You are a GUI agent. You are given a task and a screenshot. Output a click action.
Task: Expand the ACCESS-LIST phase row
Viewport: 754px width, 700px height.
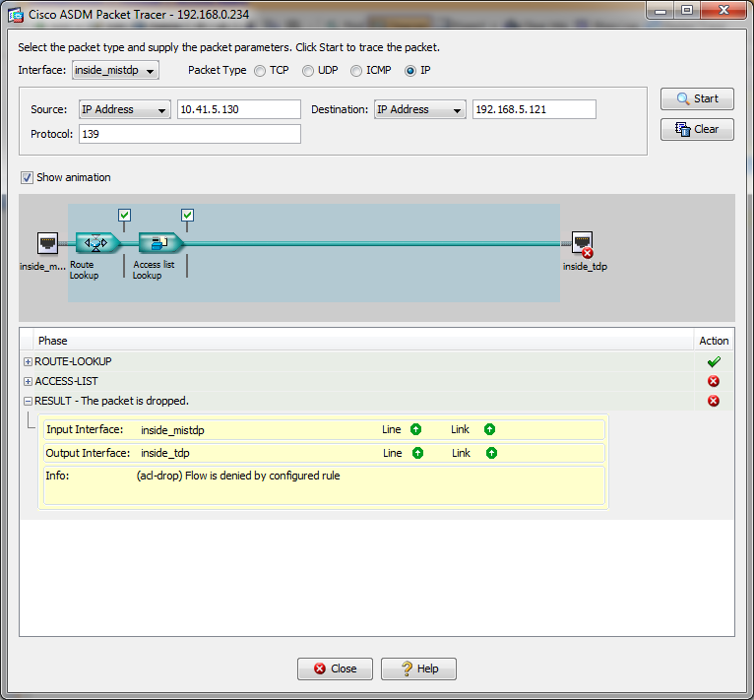(x=28, y=382)
